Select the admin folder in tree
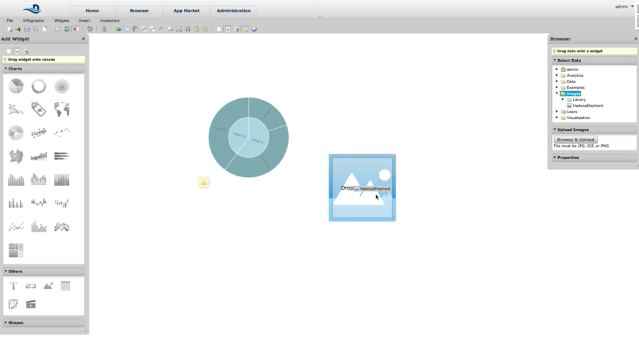Viewport: 639px width, 361px height. click(x=569, y=69)
